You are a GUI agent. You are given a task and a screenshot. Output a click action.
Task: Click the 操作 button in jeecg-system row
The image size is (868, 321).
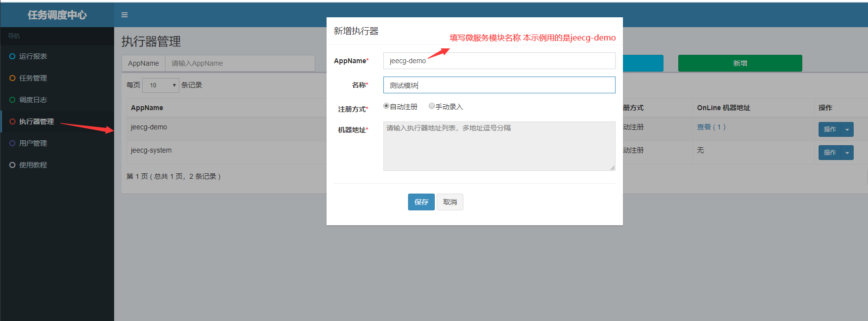click(830, 153)
